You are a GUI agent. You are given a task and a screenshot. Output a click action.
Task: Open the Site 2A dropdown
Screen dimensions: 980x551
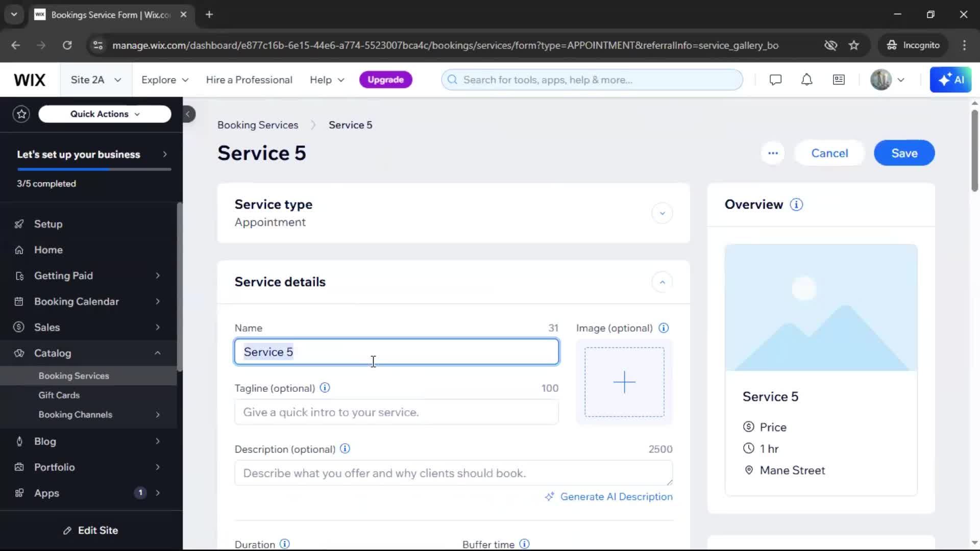96,80
